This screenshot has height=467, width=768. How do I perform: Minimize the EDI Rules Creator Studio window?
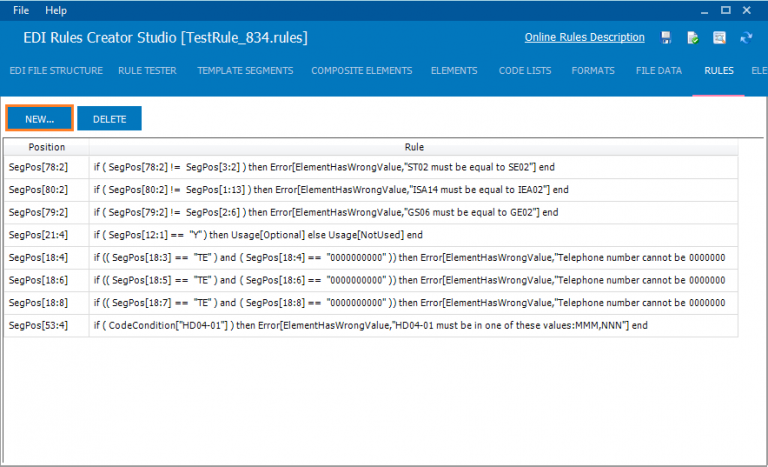click(x=704, y=11)
